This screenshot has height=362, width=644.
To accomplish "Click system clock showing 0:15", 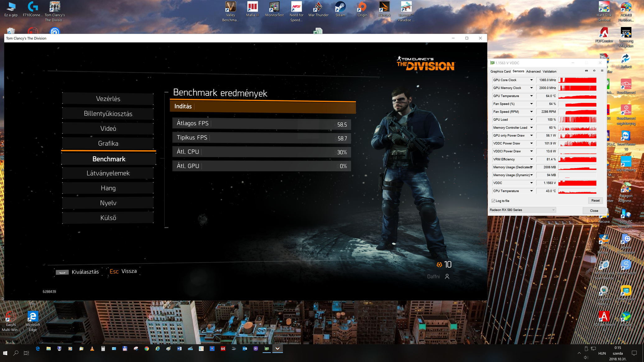I will pos(618,348).
